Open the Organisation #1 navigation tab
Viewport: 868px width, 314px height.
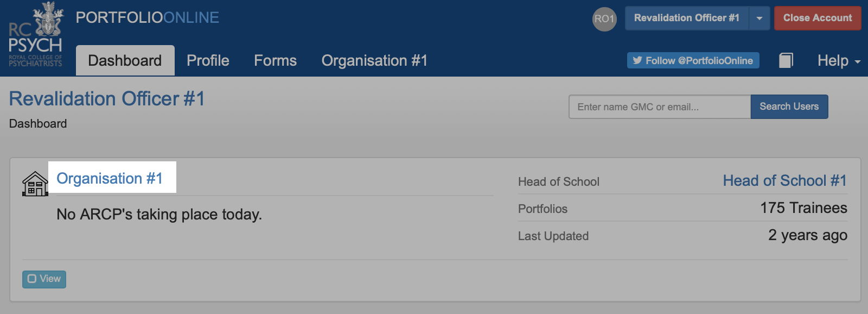[374, 60]
